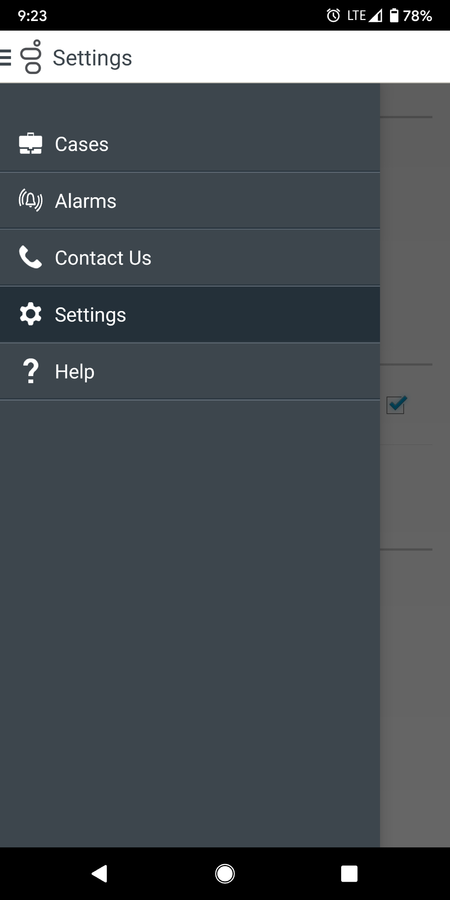450x900 pixels.
Task: Open the Cases menu item
Action: pyautogui.click(x=190, y=143)
